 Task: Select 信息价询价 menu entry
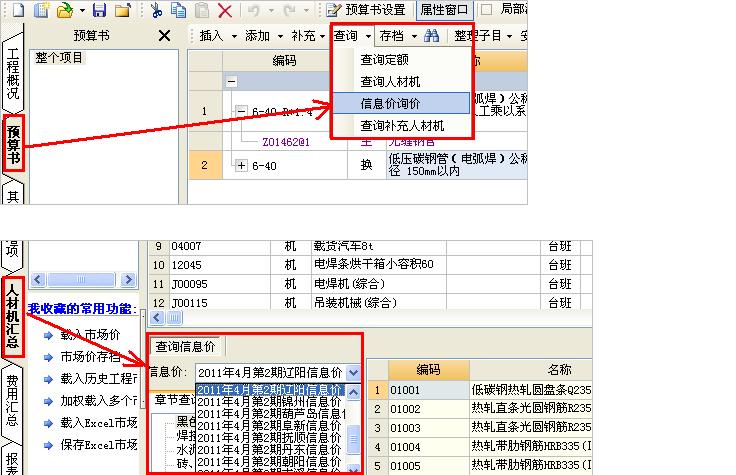pyautogui.click(x=402, y=103)
